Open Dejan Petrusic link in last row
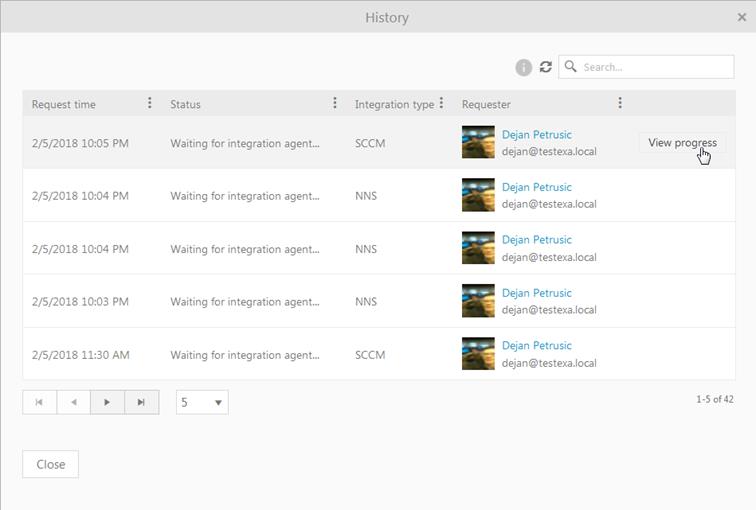The height and width of the screenshot is (510, 756). click(536, 346)
